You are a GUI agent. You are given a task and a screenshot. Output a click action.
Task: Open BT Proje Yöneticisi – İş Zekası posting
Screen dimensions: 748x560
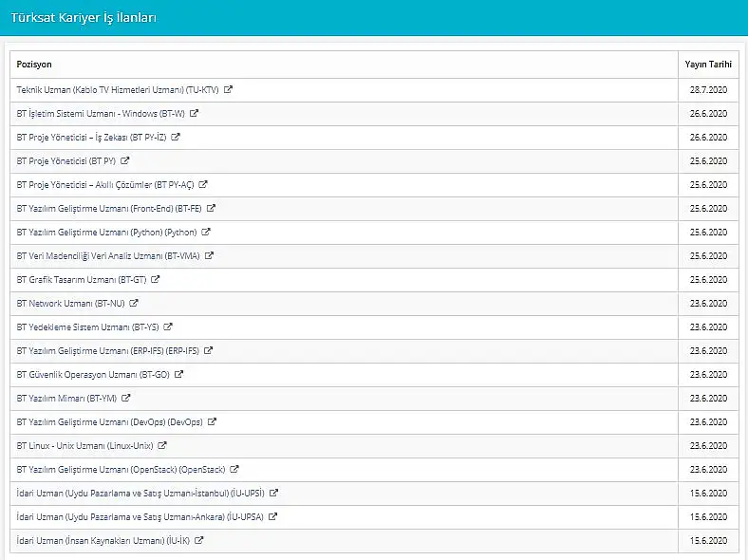[x=91, y=138]
